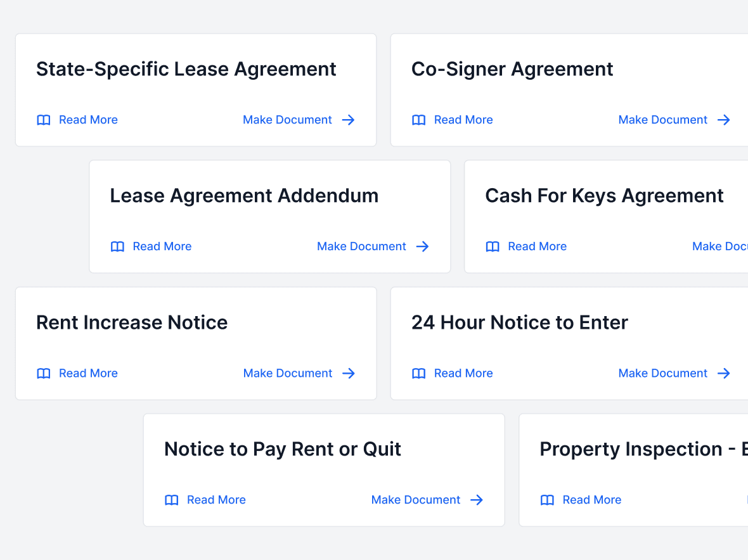Click arrow icon on State-Specific Lease Agreement card

(x=349, y=120)
